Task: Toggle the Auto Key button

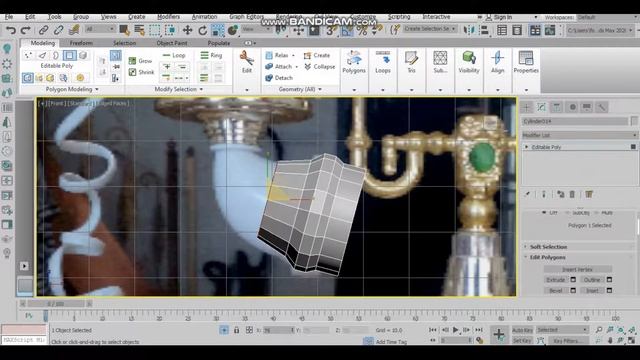Action: click(x=522, y=330)
